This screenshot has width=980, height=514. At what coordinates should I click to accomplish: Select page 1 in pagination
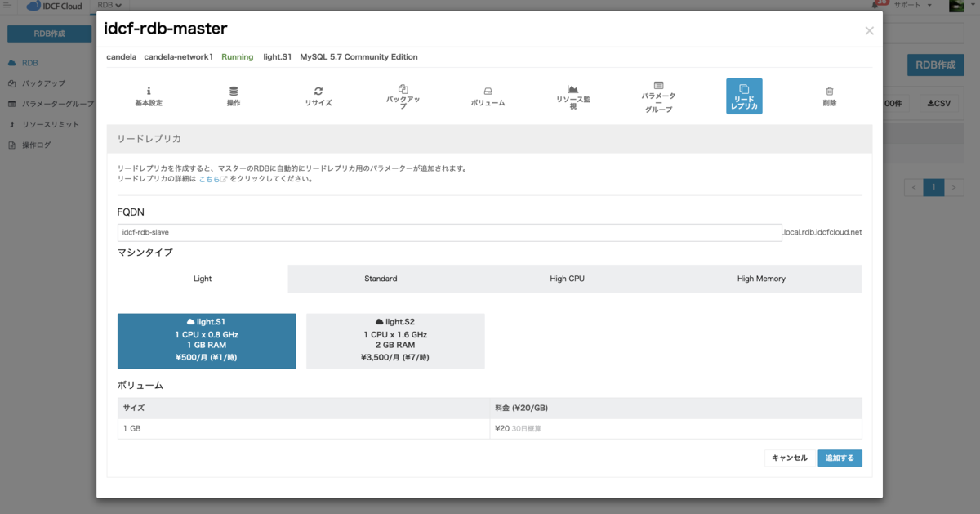point(933,187)
